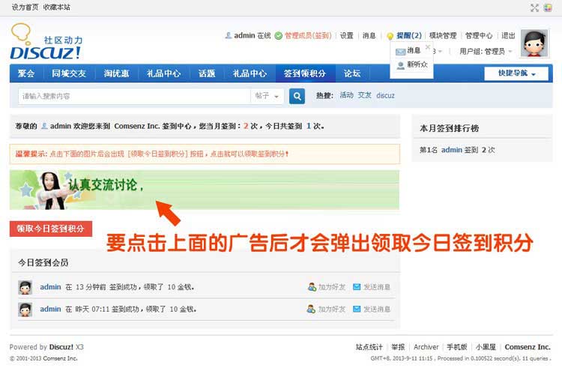Focus the search input field

(134, 96)
